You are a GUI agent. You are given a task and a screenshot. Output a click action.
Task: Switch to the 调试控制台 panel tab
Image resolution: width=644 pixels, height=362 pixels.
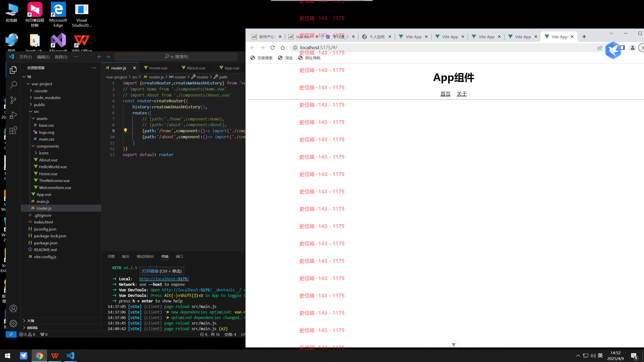coord(145,256)
